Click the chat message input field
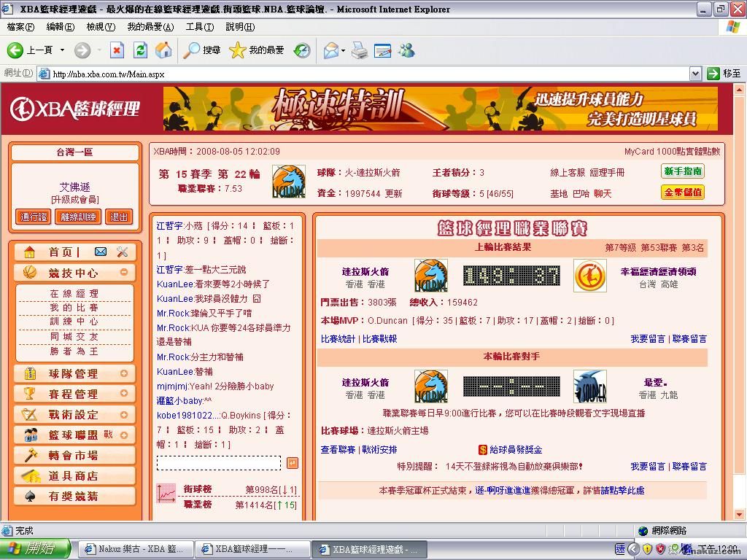 coord(219,463)
